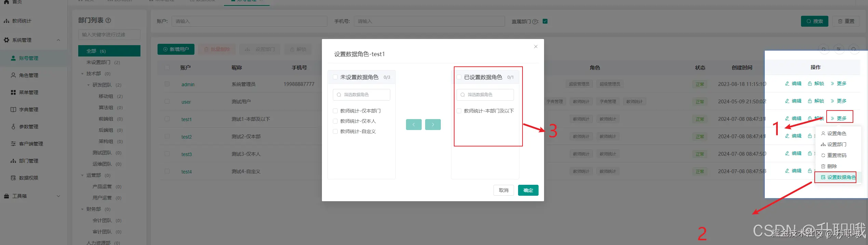Open 客户端管理 in the sidebar

31,144
